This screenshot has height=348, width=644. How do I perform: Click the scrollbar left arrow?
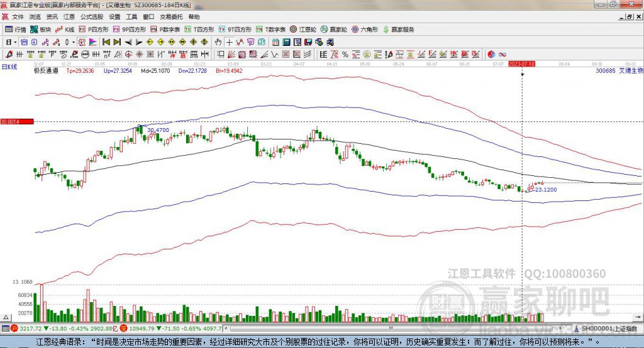coord(226,329)
